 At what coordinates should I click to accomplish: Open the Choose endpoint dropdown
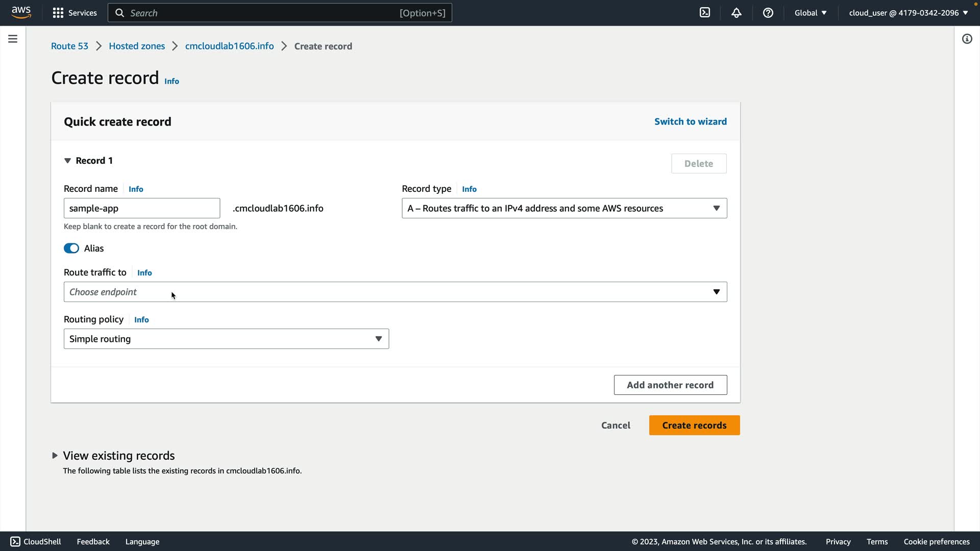point(395,292)
